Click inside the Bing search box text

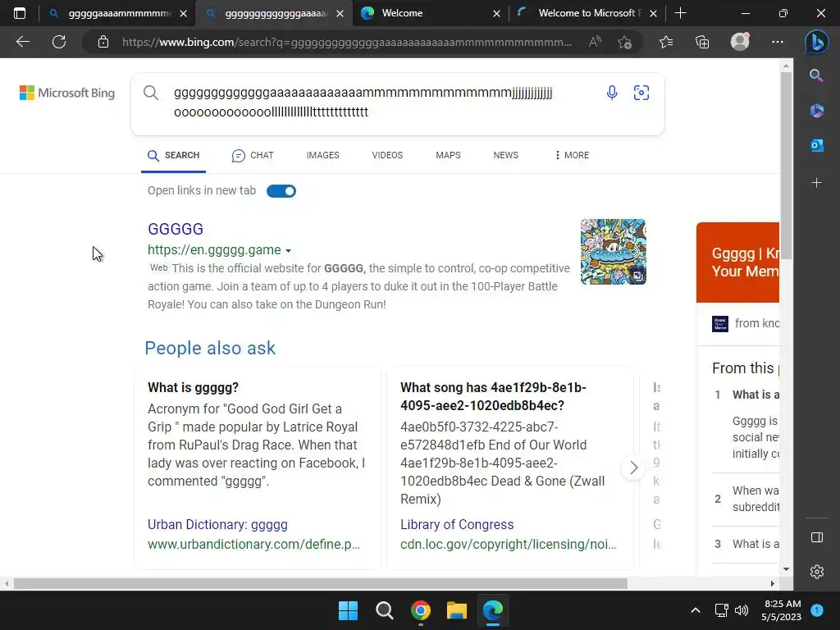pyautogui.click(x=363, y=103)
